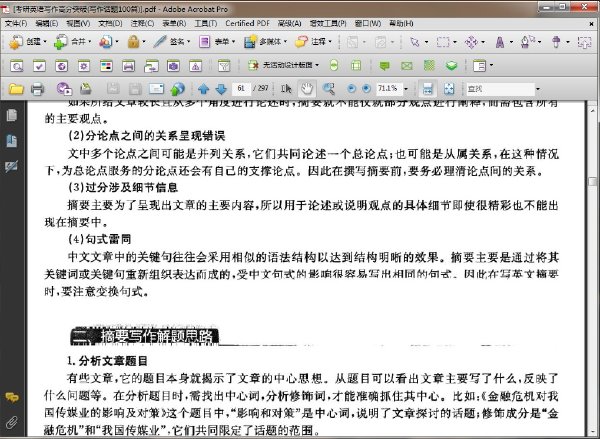Image resolution: width=600 pixels, height=439 pixels.
Task: Click the zoom level 71.1% field
Action: click(389, 89)
